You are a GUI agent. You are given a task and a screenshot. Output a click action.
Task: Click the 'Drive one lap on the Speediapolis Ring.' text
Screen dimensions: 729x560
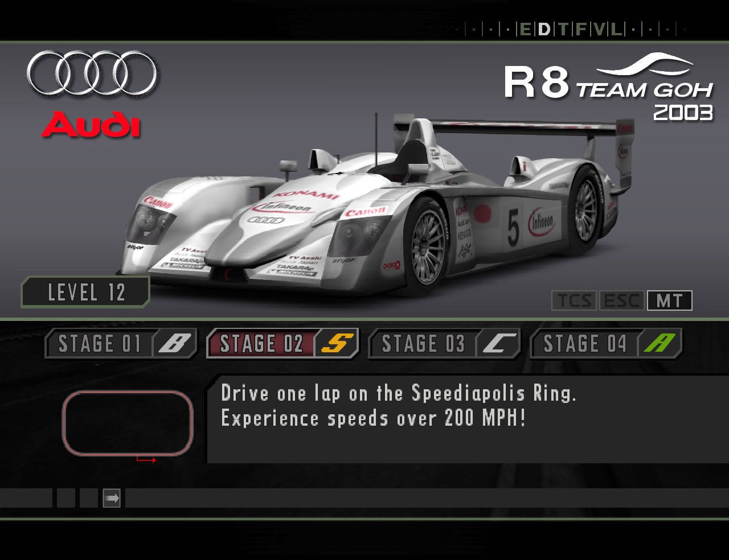point(399,393)
